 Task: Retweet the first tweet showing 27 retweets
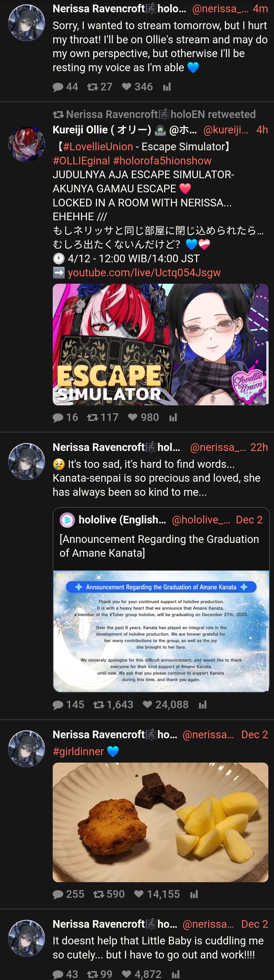(x=100, y=87)
